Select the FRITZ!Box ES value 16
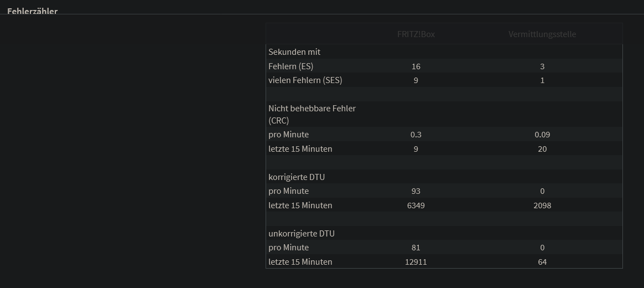The height and width of the screenshot is (288, 644). point(416,66)
